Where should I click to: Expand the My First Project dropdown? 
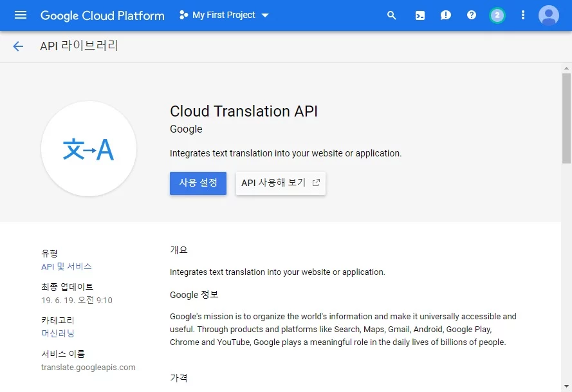point(265,15)
